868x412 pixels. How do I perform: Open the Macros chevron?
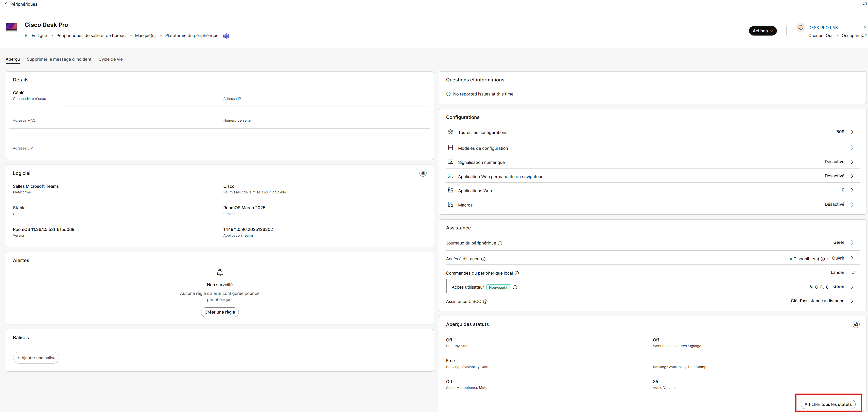(852, 205)
